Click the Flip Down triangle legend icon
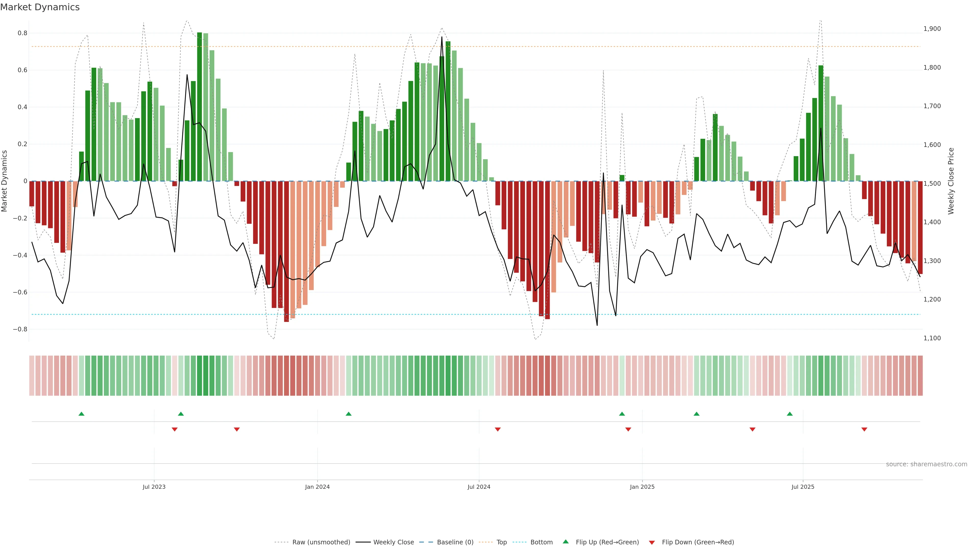This screenshot has height=551, width=980. pyautogui.click(x=652, y=542)
